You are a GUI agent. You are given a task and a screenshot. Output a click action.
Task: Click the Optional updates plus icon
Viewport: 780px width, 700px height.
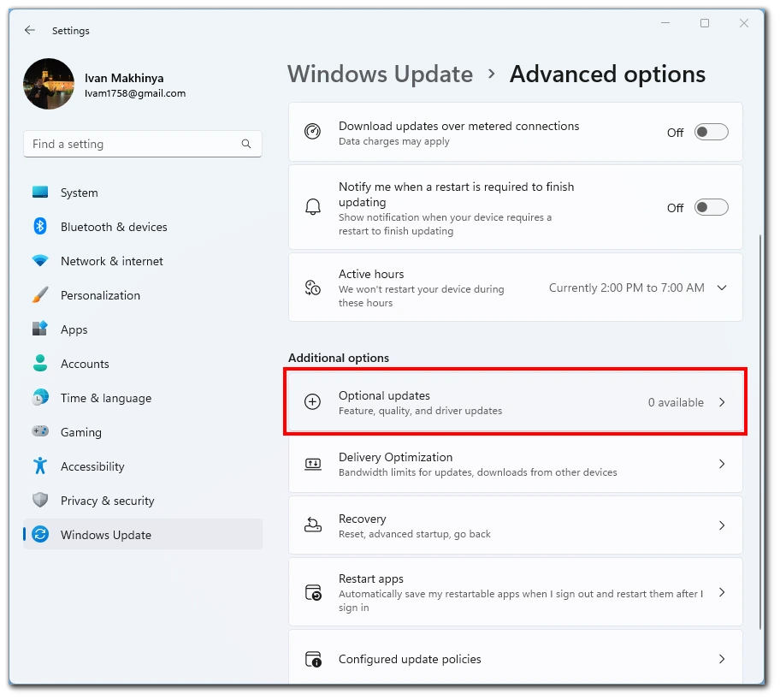coord(312,402)
